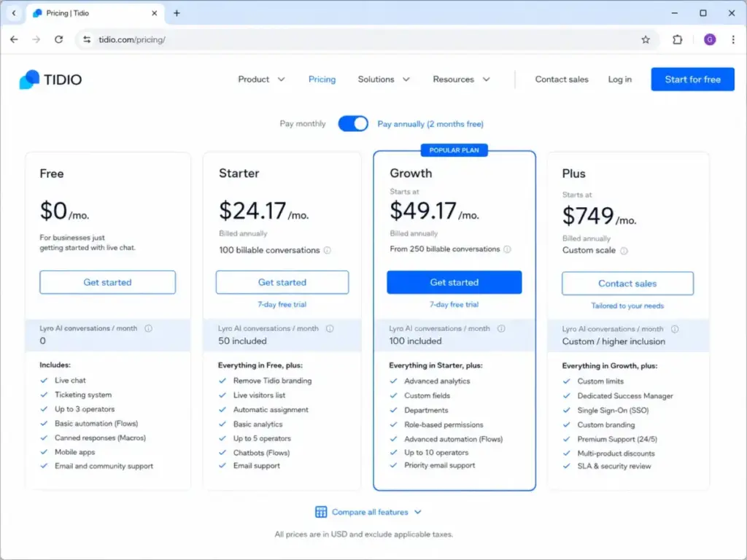Select Pay monthly label
The width and height of the screenshot is (747, 560).
click(x=303, y=124)
